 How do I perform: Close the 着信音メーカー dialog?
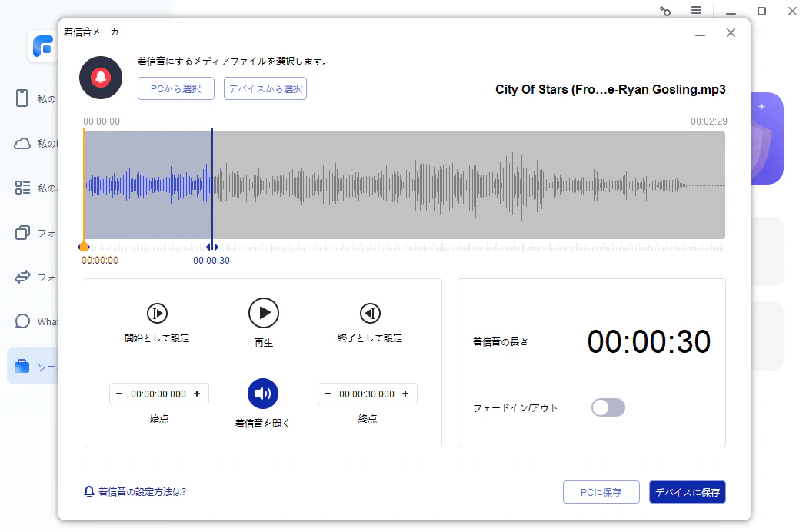[731, 33]
